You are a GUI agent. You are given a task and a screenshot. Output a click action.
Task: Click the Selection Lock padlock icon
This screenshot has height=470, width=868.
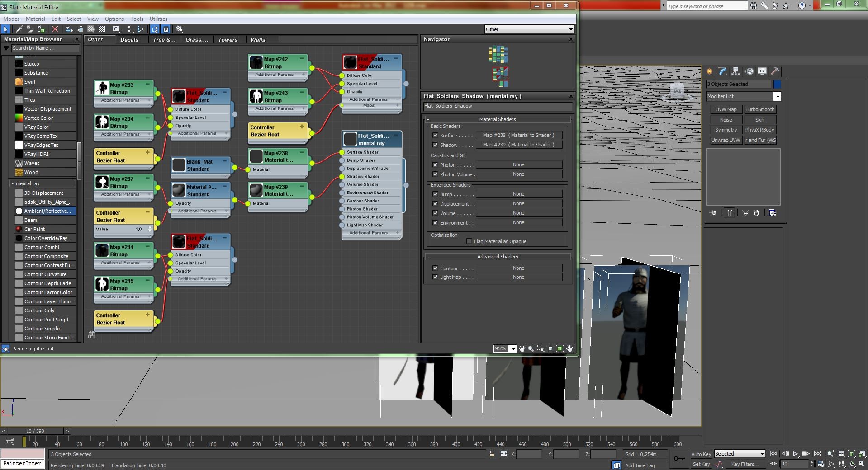click(492, 454)
